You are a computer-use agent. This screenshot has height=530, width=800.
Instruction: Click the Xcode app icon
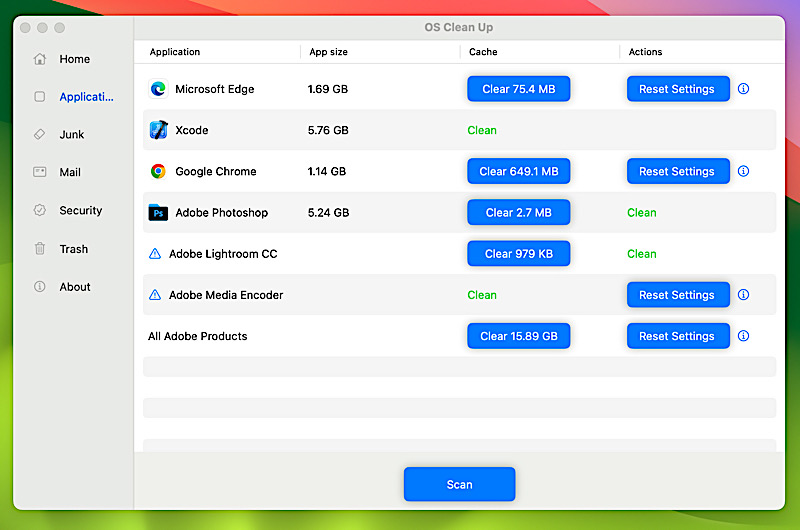(x=158, y=130)
